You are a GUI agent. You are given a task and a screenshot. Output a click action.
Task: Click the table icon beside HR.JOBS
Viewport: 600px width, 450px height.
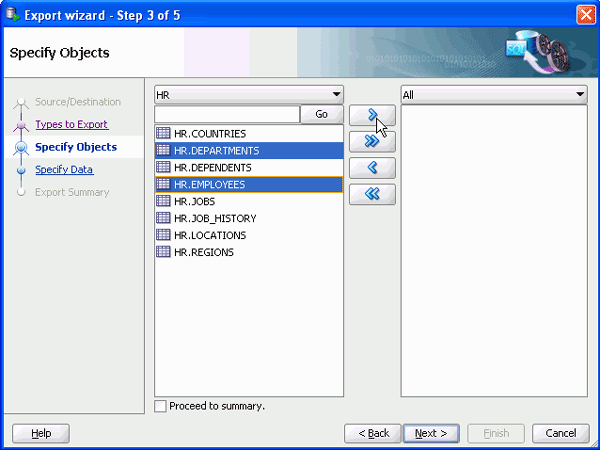point(163,201)
